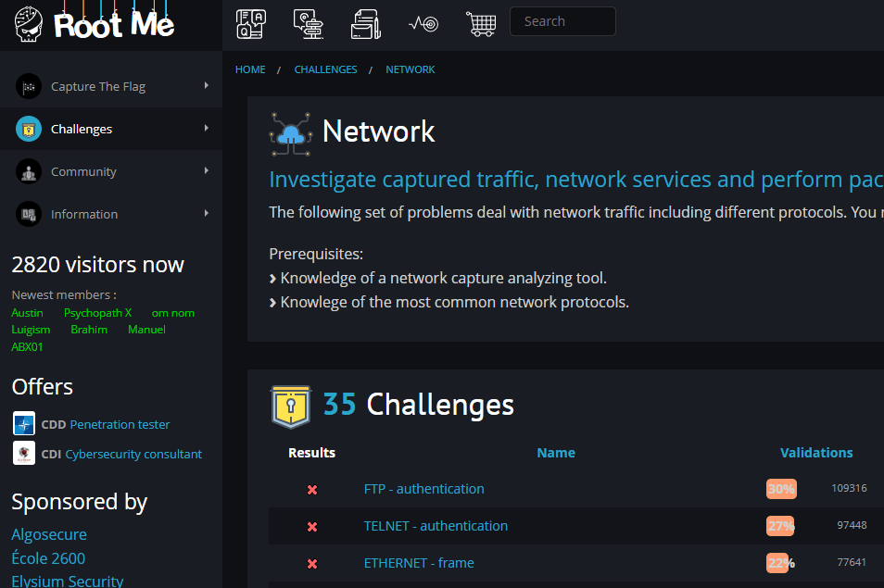Open TELNET - authentication challenge
884x588 pixels.
tap(436, 526)
